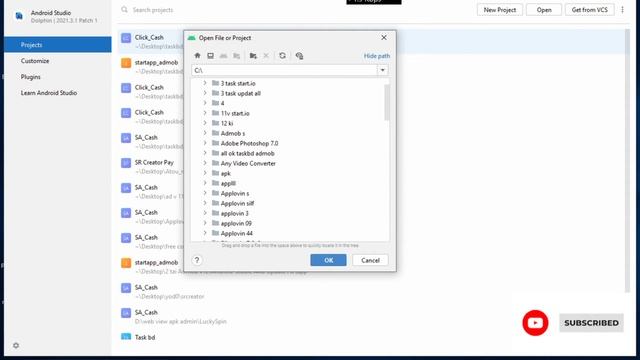Click the New Folder icon in dialog toolbar
Image resolution: width=640 pixels, height=360 pixels.
[253, 56]
